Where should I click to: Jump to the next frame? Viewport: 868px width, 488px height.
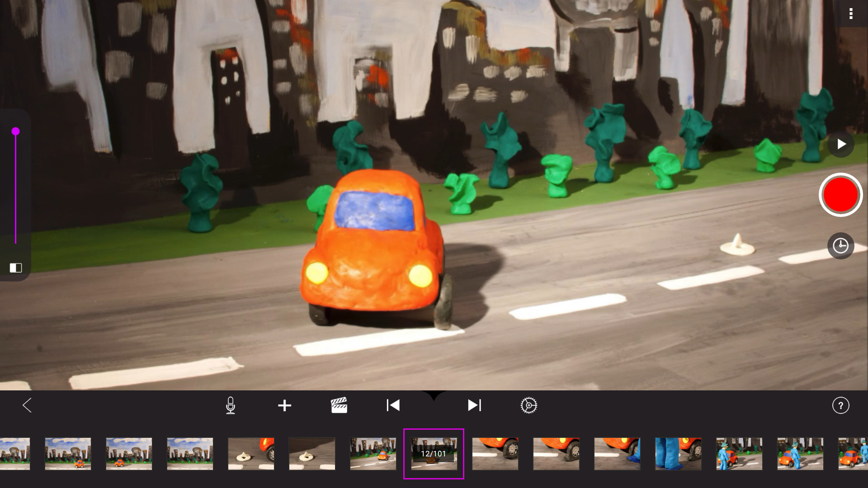coord(474,405)
